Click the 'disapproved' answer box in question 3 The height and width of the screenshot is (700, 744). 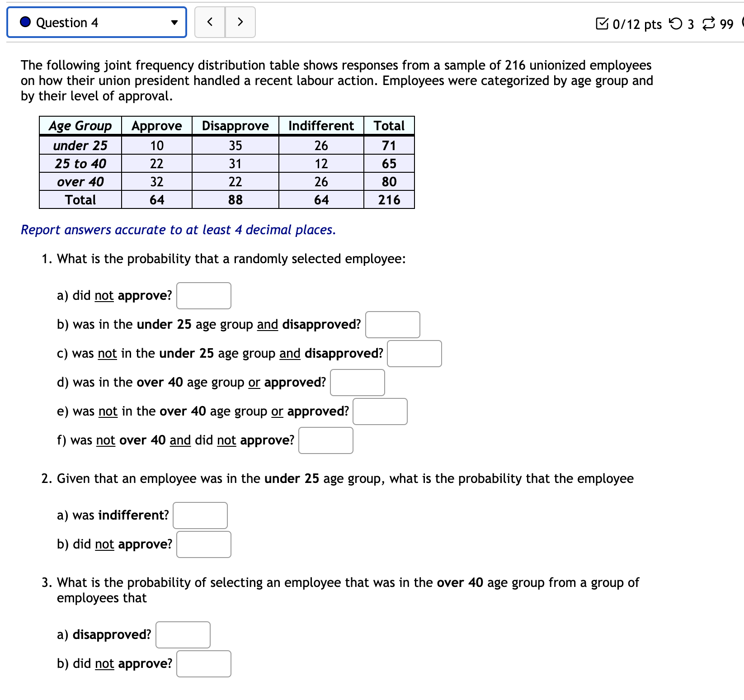[x=183, y=635]
